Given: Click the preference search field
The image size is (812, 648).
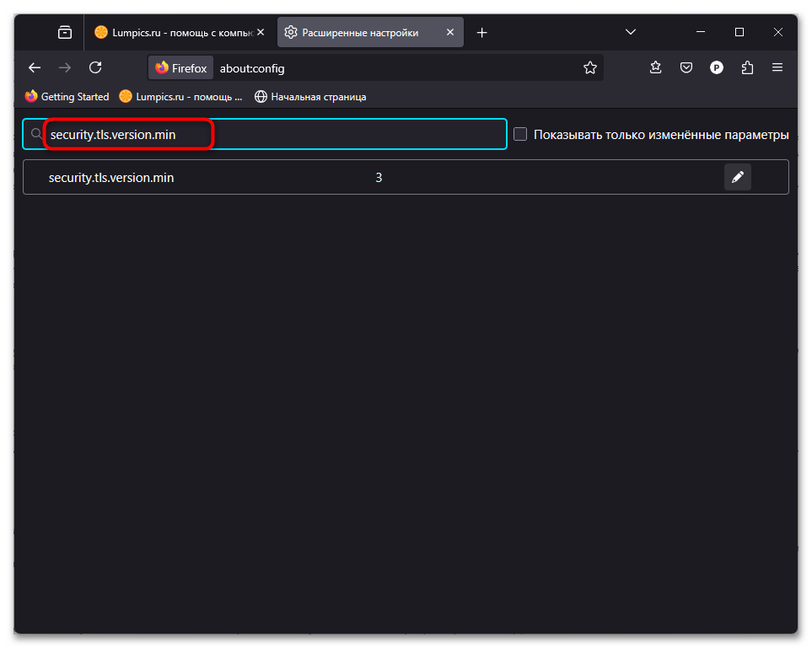Looking at the screenshot, I should pos(265,135).
